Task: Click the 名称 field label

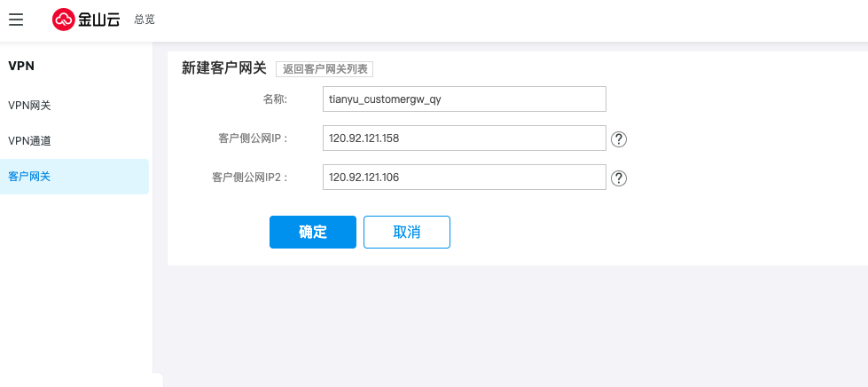Action: (x=275, y=99)
